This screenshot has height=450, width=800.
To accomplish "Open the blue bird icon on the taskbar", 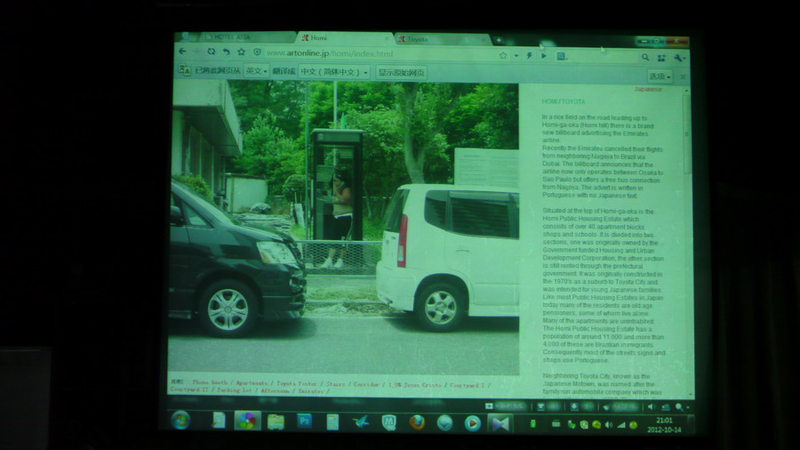I will [x=361, y=422].
